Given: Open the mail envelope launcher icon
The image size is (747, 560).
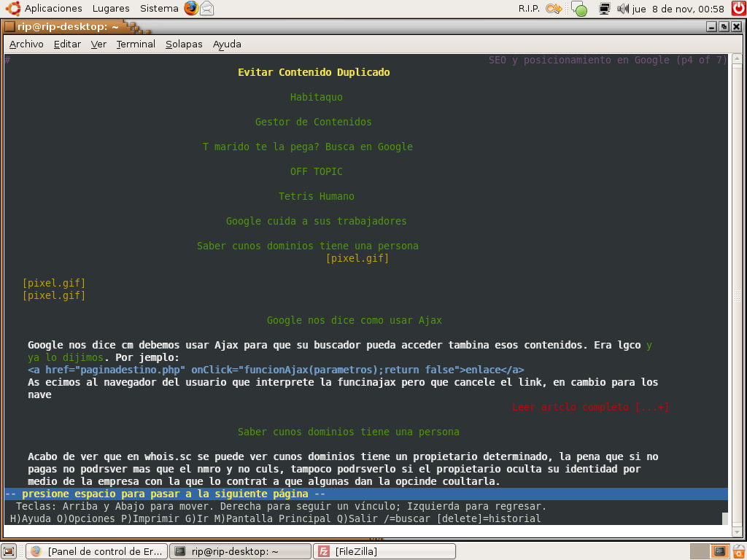Looking at the screenshot, I should (206, 8).
